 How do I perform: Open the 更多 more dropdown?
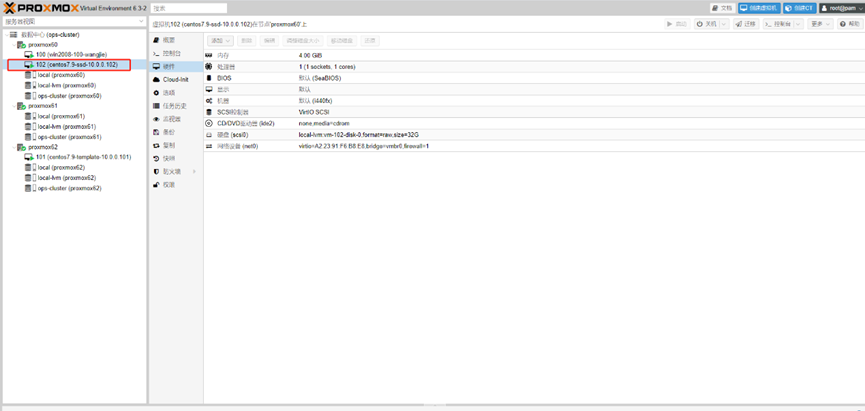(x=821, y=24)
